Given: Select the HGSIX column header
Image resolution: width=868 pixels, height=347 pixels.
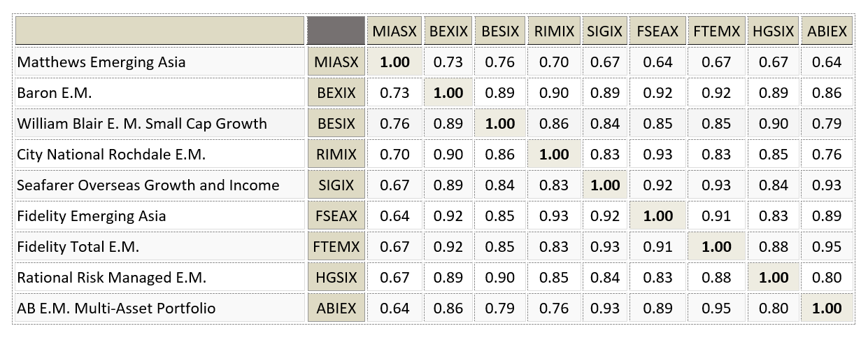Looking at the screenshot, I should [773, 31].
